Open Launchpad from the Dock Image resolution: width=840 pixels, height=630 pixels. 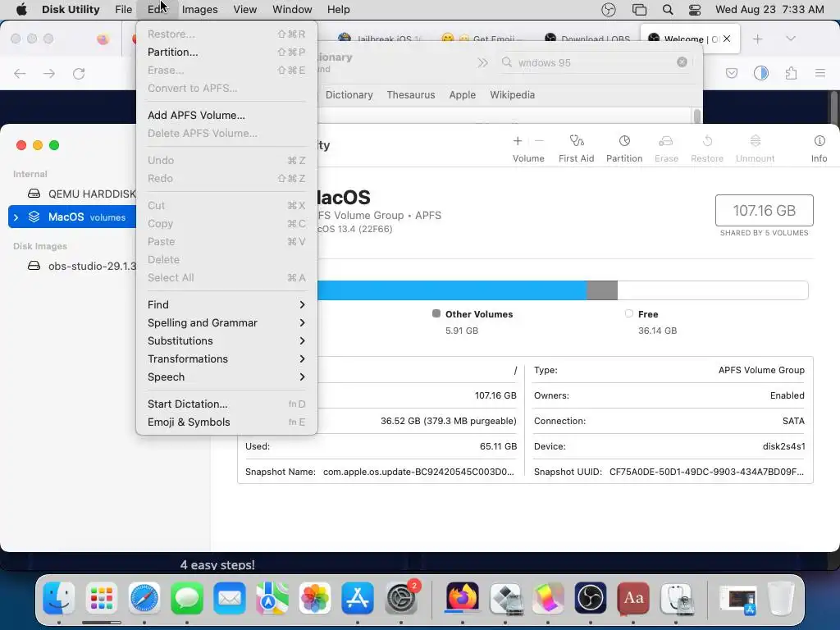coord(101,598)
